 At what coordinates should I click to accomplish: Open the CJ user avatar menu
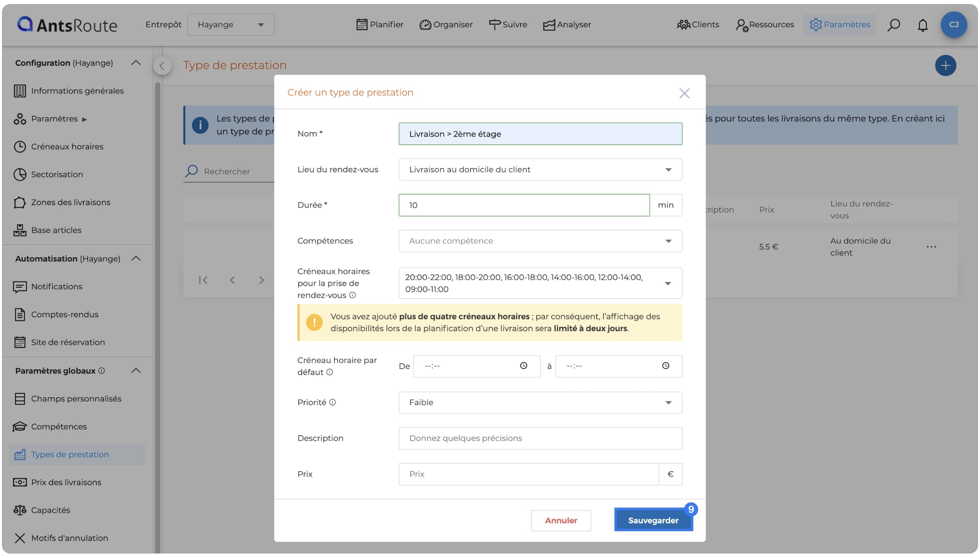pos(954,25)
